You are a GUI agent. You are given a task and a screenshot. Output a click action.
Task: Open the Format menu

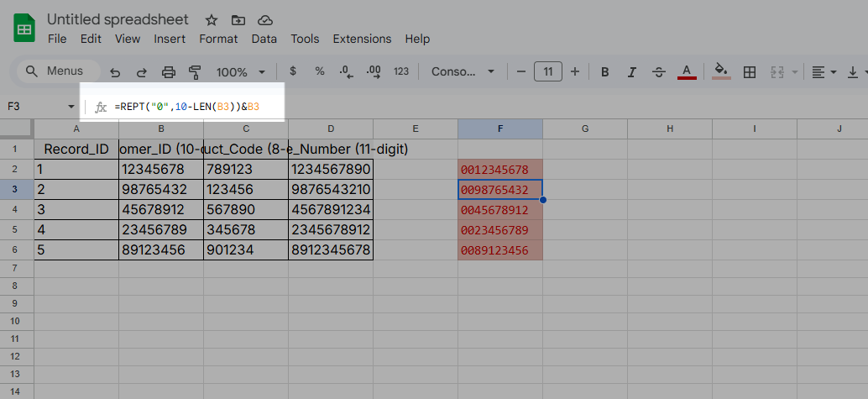point(218,39)
